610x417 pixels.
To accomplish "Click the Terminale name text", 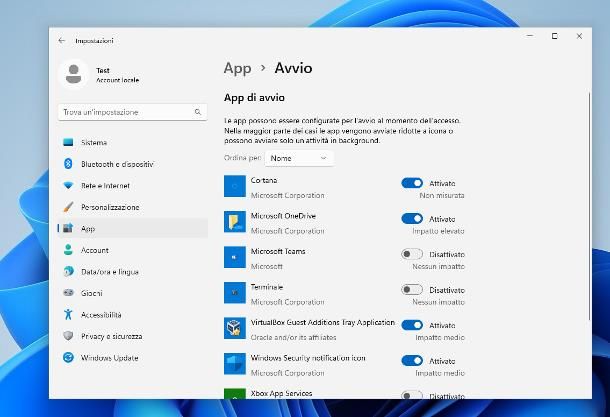I will click(267, 287).
